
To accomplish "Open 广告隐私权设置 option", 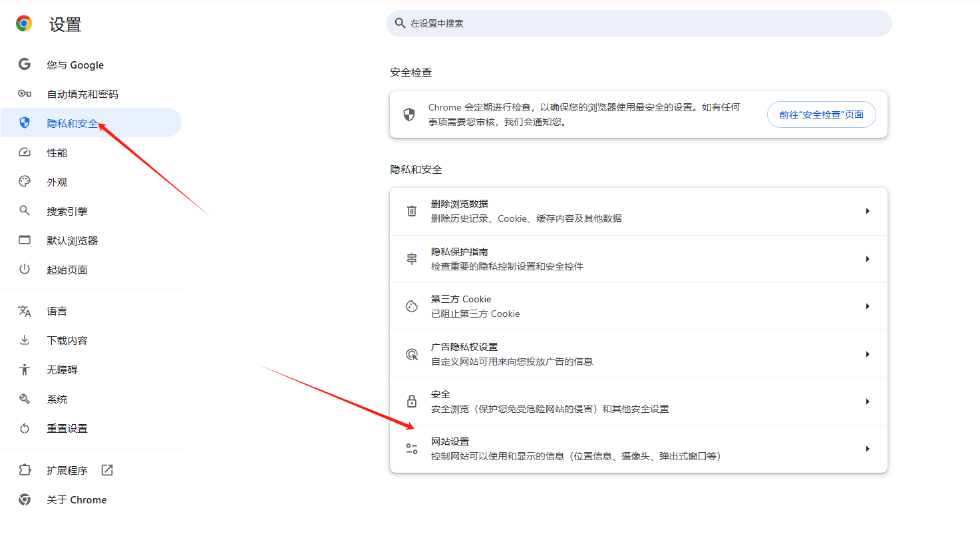I will (x=639, y=354).
